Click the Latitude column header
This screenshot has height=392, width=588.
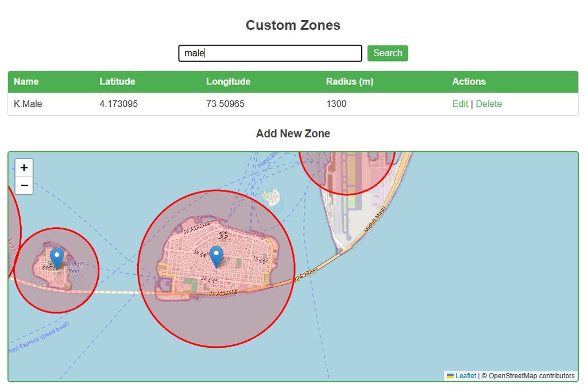tap(117, 82)
